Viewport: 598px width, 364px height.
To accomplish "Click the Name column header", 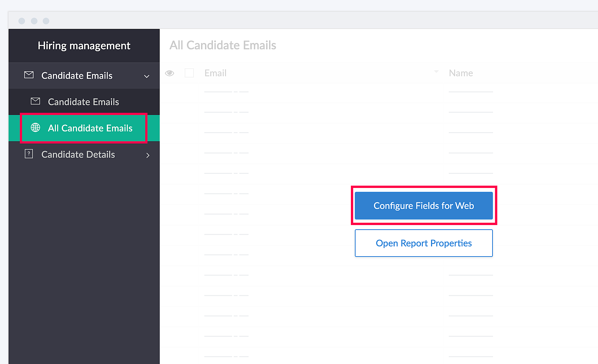I will pos(461,73).
